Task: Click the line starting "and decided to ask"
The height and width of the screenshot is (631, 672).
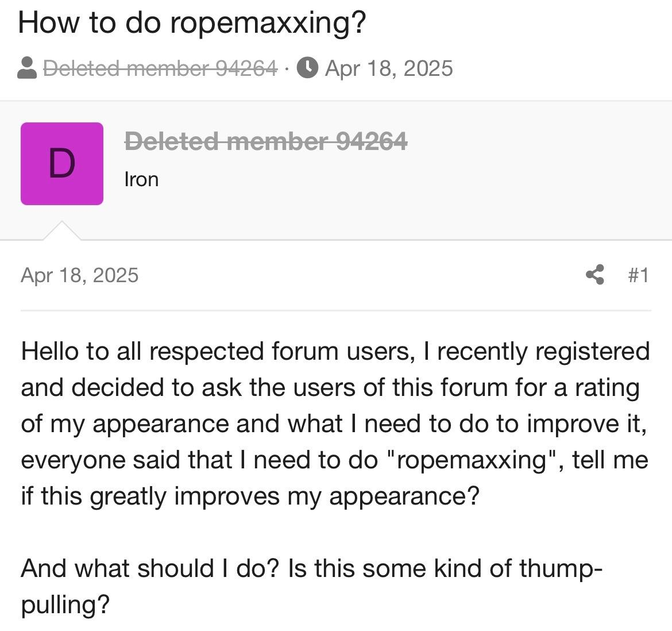Action: [330, 387]
